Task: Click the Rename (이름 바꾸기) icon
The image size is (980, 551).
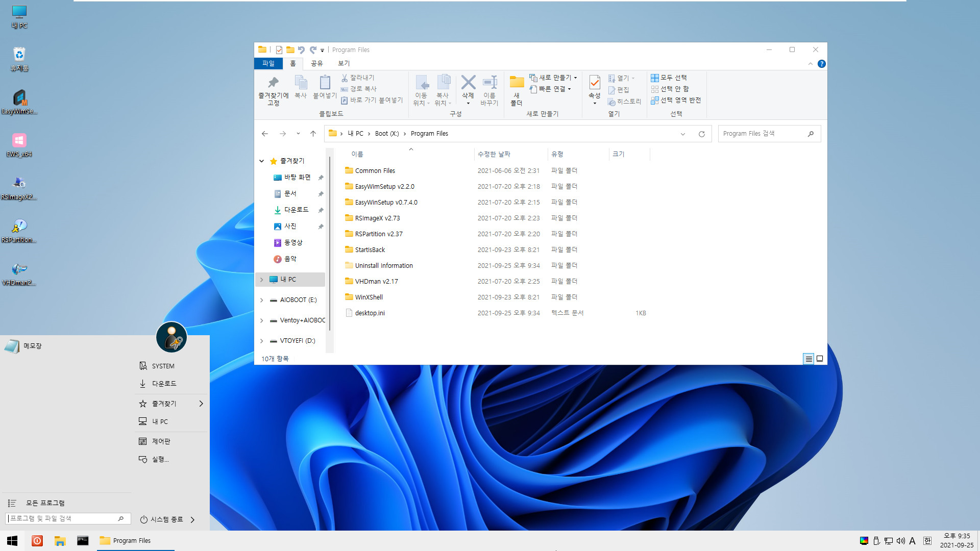Action: (489, 83)
